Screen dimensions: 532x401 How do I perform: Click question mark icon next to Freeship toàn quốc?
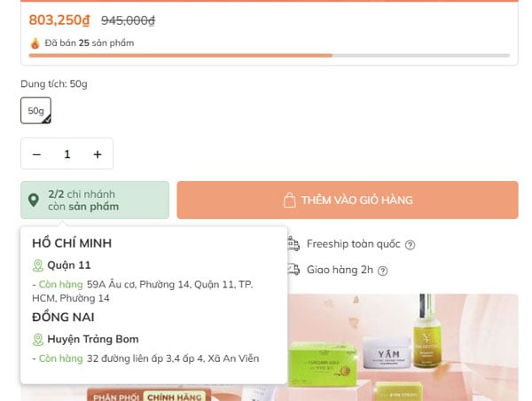click(410, 245)
